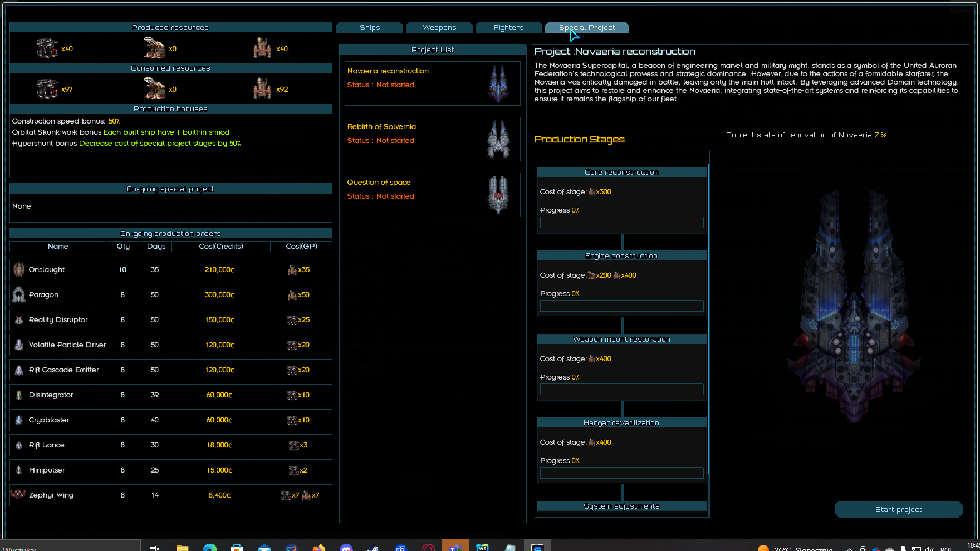Click the Solvernia ship thumbnail in Project List
The width and height of the screenshot is (980, 551).
pyautogui.click(x=498, y=139)
